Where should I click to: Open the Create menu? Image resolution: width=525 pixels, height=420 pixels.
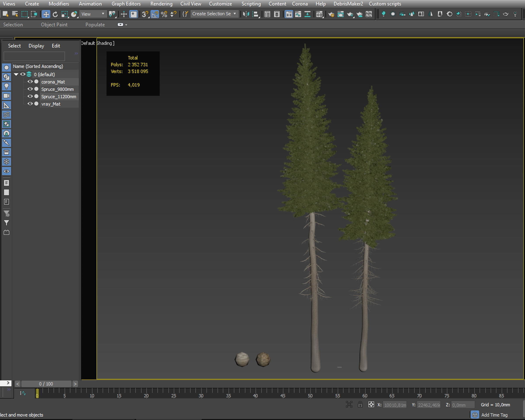pos(32,4)
